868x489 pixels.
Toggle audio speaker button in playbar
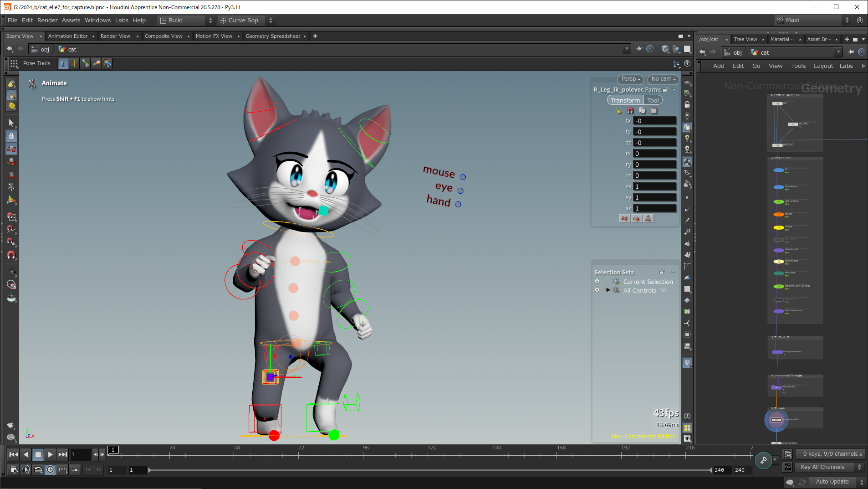[26, 469]
